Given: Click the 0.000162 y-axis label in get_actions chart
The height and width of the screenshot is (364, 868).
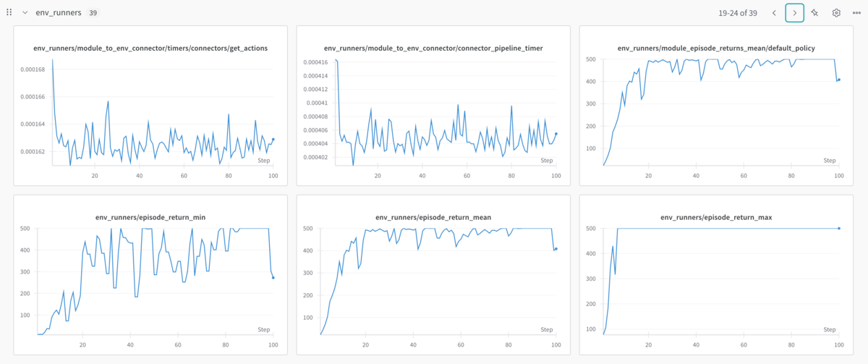Looking at the screenshot, I should pyautogui.click(x=32, y=152).
